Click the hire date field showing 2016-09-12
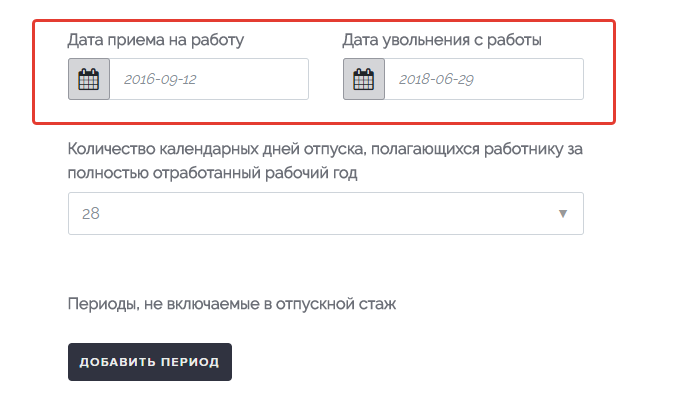Image resolution: width=691 pixels, height=415 pixels. pyautogui.click(x=209, y=79)
